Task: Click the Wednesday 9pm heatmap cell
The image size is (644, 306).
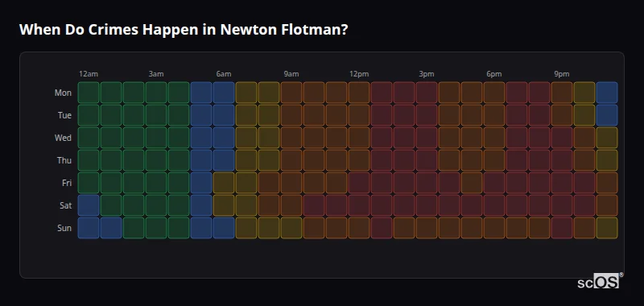Action: [562, 138]
